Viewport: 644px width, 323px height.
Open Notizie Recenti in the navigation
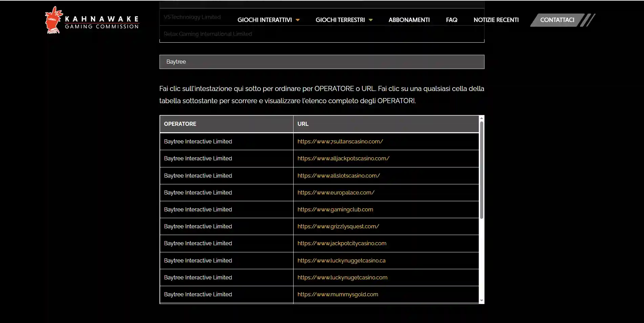(496, 20)
